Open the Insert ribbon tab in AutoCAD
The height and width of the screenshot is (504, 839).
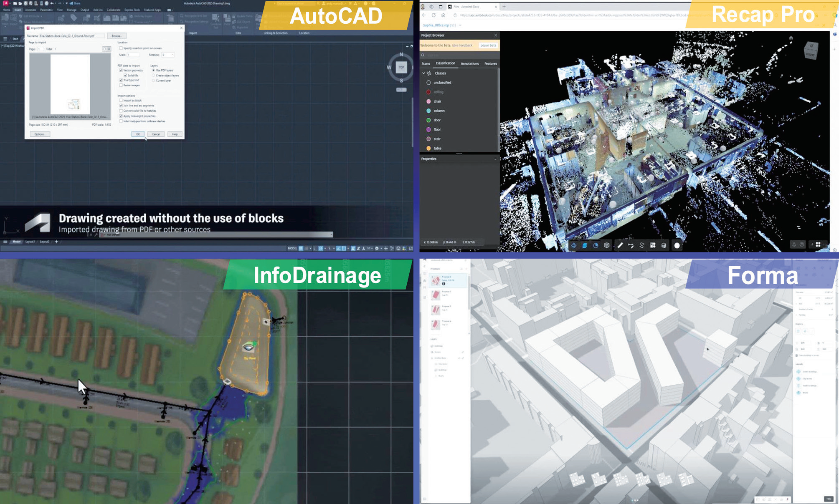click(x=18, y=10)
